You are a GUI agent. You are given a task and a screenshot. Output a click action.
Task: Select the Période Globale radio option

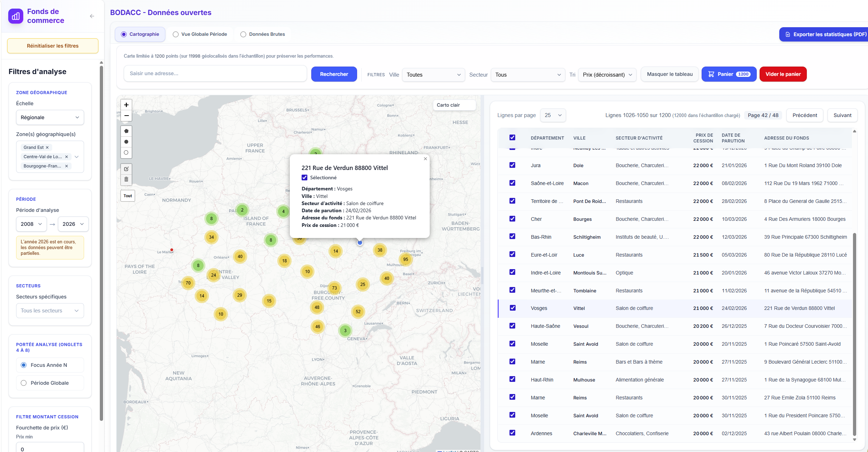coord(24,383)
